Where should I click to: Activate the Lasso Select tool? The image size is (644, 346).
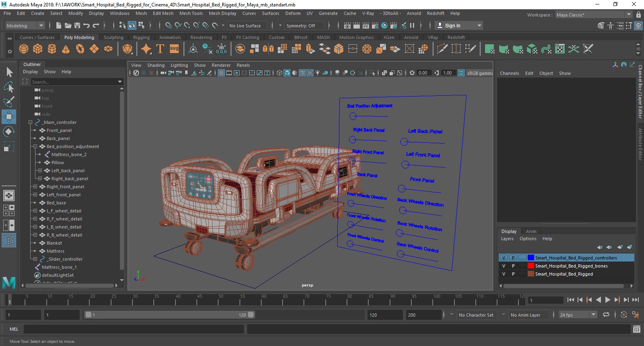(x=9, y=87)
